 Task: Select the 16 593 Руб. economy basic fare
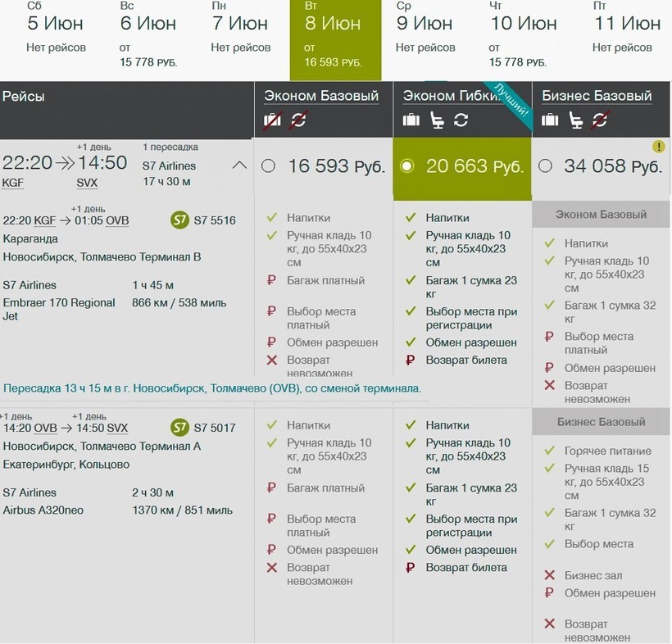[268, 166]
